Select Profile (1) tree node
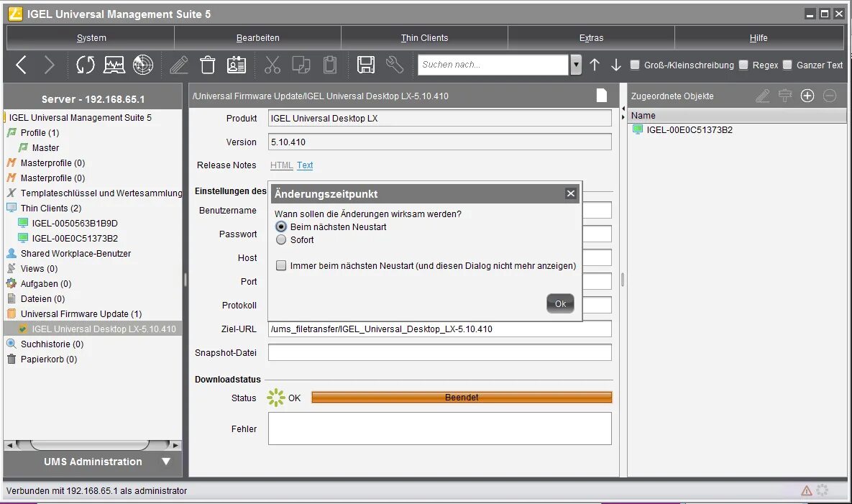Viewport: 852px width, 504px height. [x=40, y=132]
